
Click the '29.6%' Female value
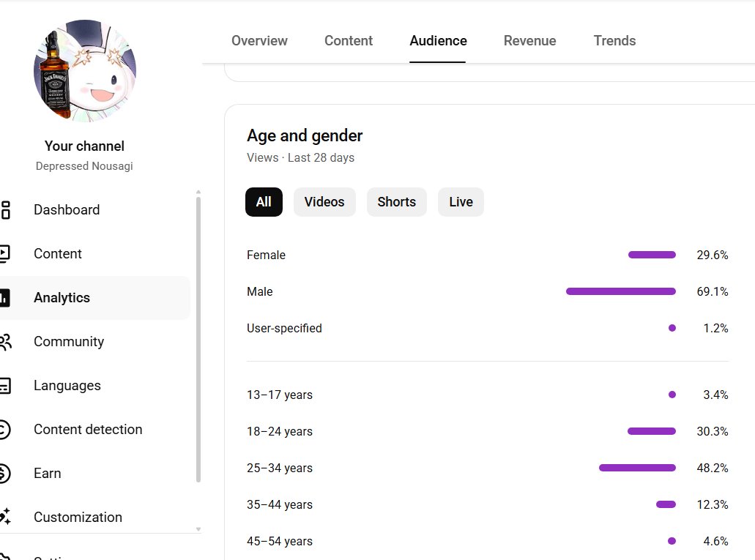tap(712, 255)
